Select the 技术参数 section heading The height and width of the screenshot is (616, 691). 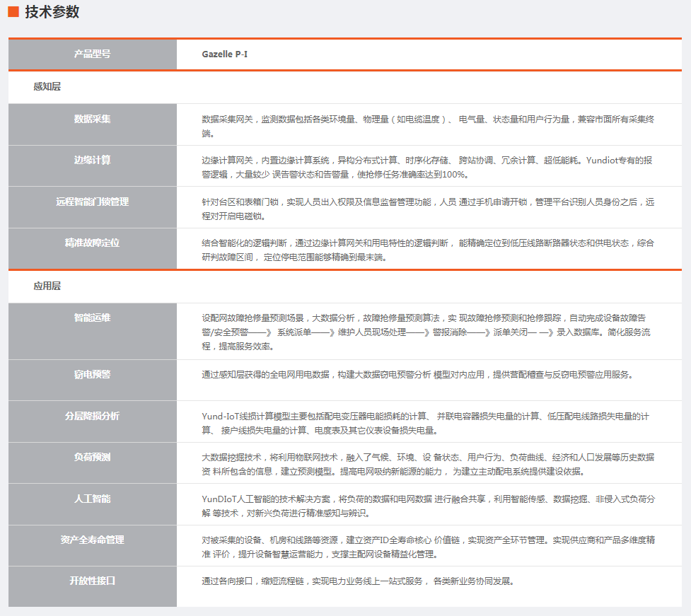[52, 12]
